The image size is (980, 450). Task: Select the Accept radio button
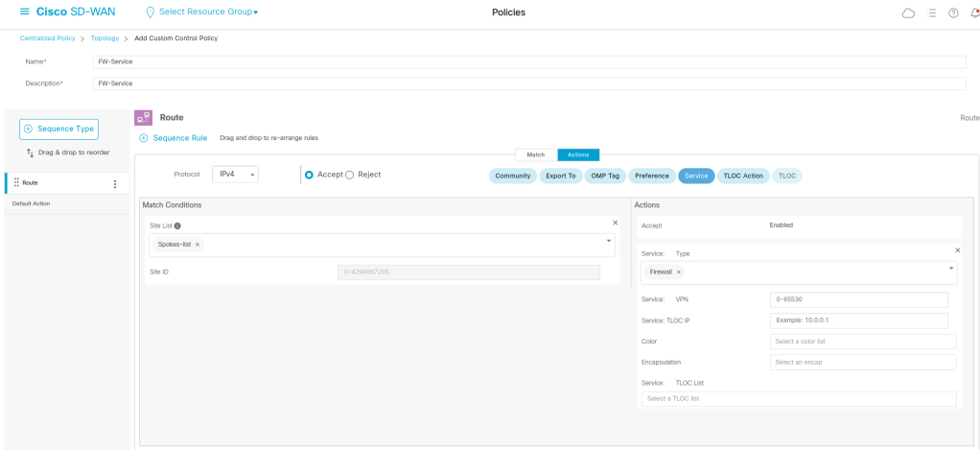pos(309,175)
